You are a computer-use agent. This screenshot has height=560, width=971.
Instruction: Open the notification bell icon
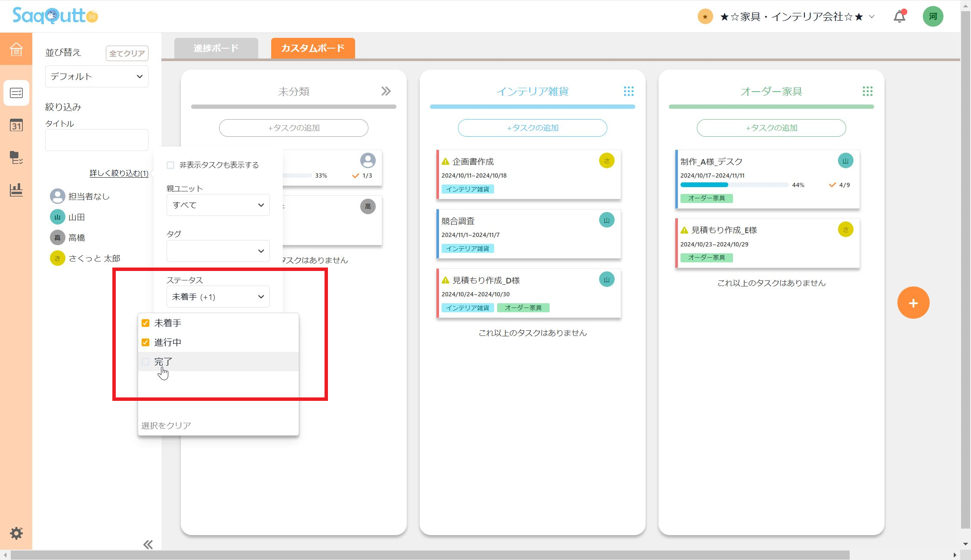900,16
